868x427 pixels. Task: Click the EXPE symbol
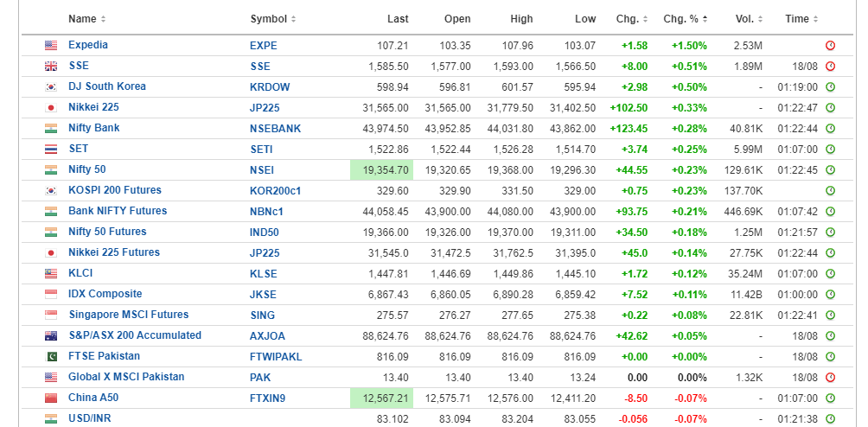point(264,46)
